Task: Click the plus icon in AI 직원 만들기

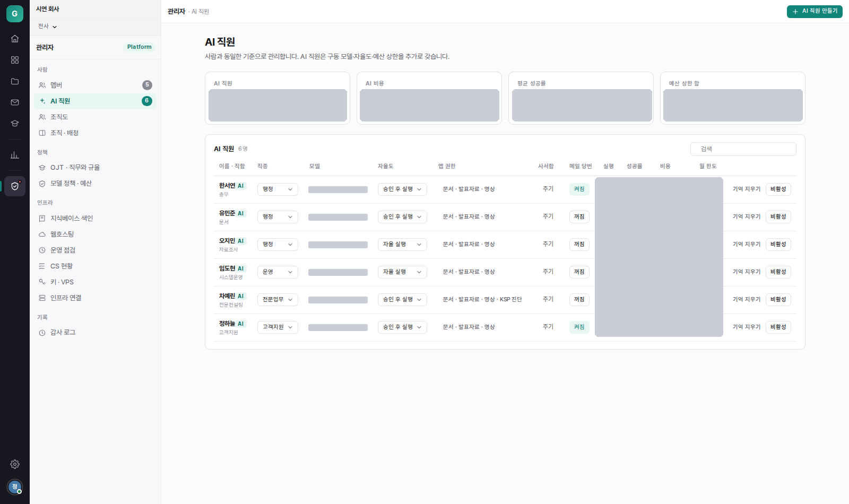Action: [x=795, y=11]
